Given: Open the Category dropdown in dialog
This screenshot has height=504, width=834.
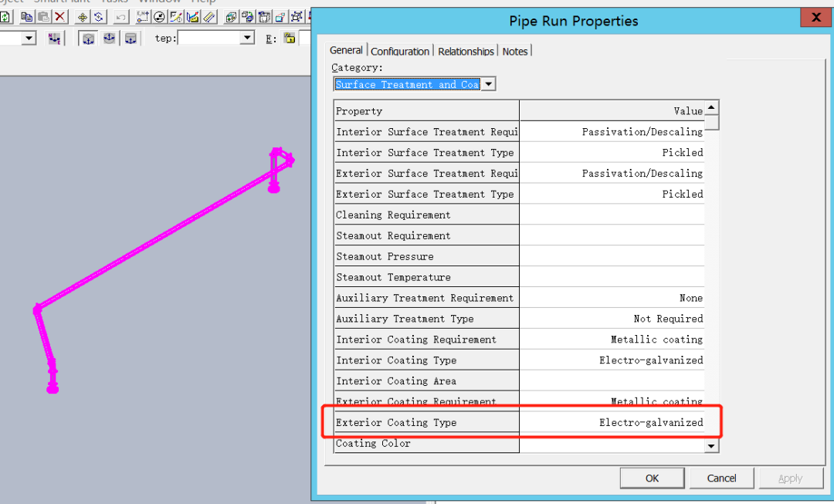Looking at the screenshot, I should pos(488,84).
